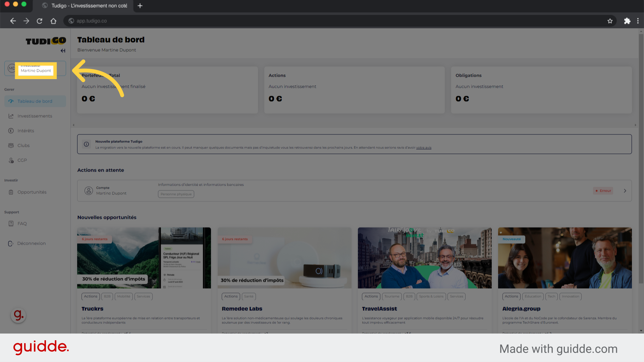
Task: Click the Clubs group icon
Action: coord(11,145)
